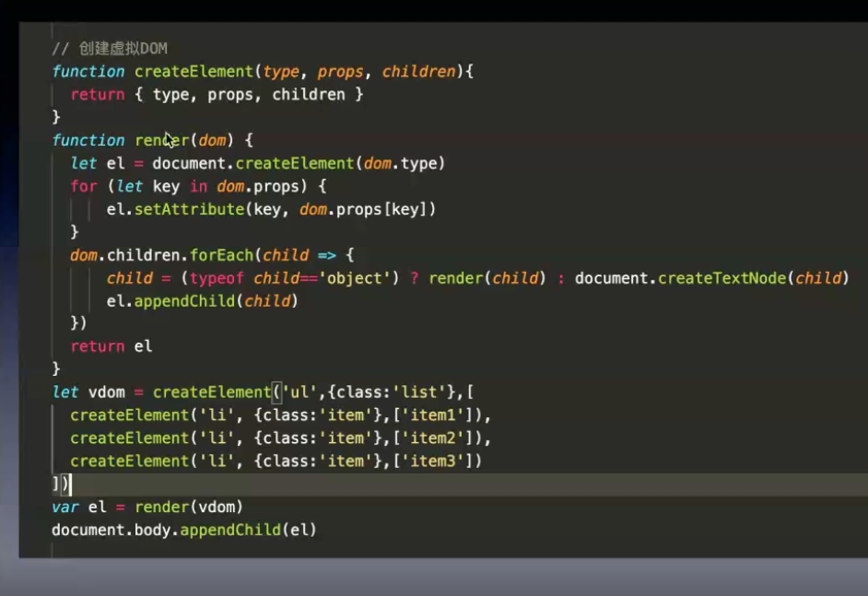Click the 'return el' line

tap(111, 346)
